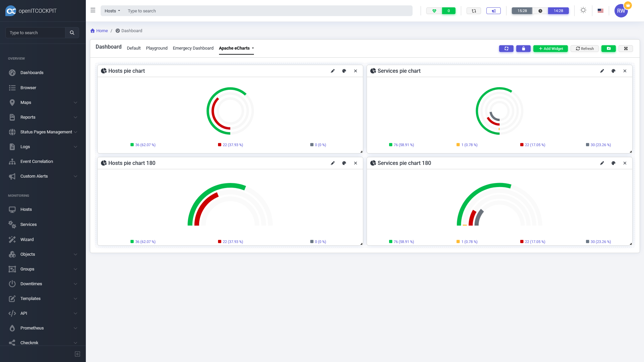Click the US flag language selector
644x362 pixels.
coord(600,11)
